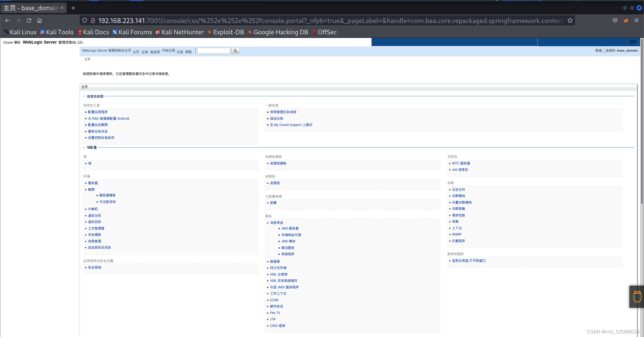Viewport: 644px width, 337px height.
Task: Click the Pocket save icon
Action: point(615,21)
